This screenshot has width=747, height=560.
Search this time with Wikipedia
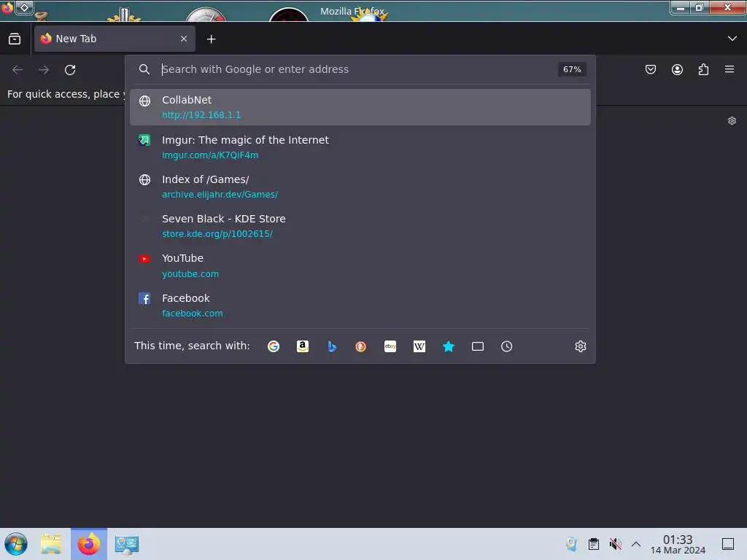coord(419,346)
